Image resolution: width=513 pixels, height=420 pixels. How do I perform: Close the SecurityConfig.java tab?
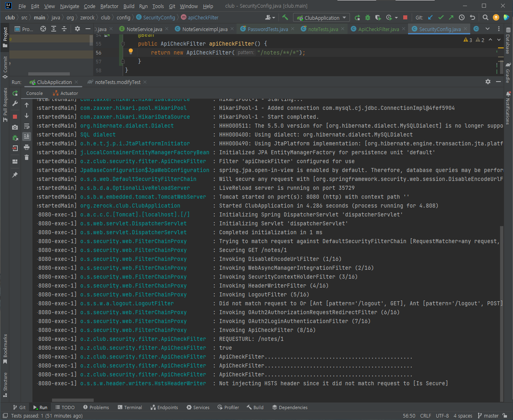pos(465,29)
